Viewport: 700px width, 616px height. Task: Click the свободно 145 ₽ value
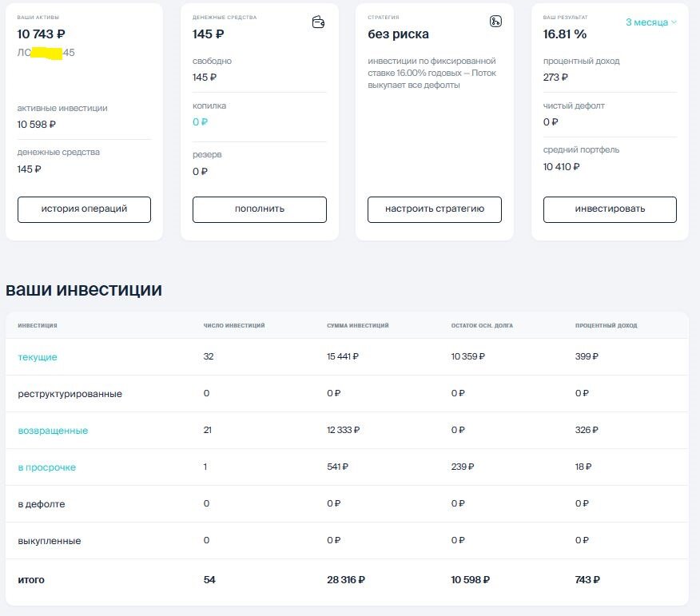coord(205,77)
